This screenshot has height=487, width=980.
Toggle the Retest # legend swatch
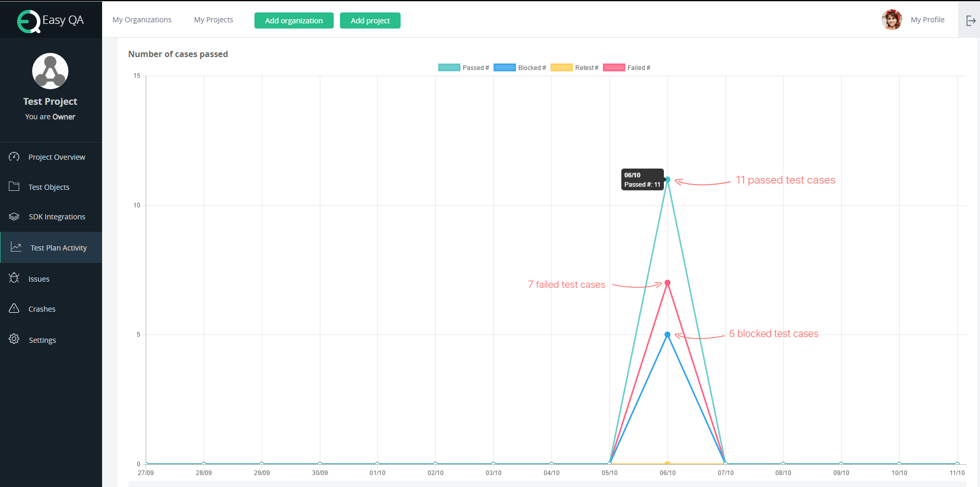coord(561,67)
